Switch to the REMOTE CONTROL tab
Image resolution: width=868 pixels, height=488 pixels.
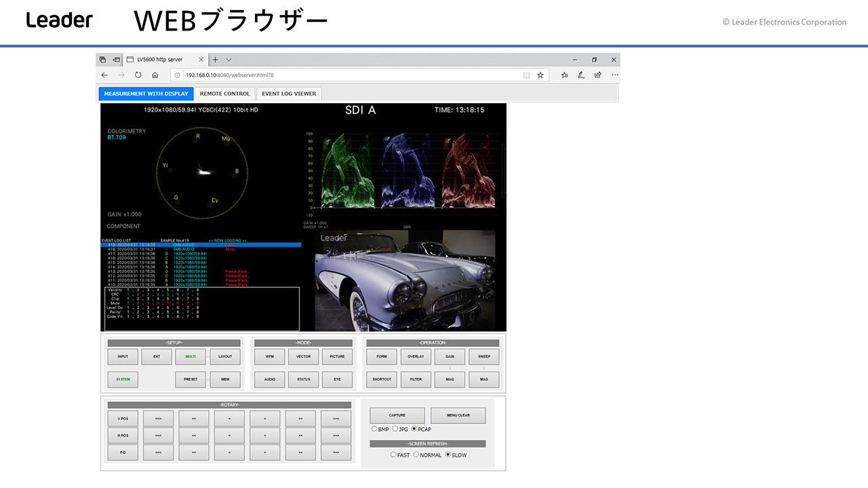click(x=225, y=94)
